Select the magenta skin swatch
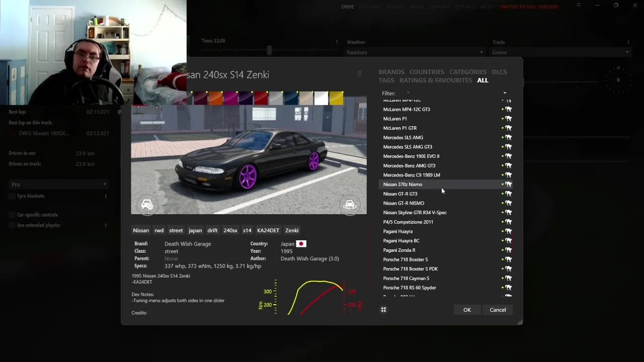 (x=230, y=98)
